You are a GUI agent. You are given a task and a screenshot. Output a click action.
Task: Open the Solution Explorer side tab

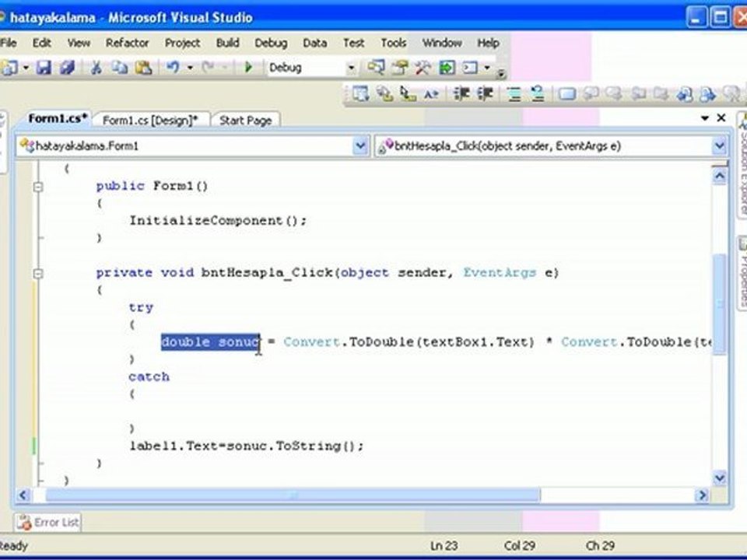(742, 167)
